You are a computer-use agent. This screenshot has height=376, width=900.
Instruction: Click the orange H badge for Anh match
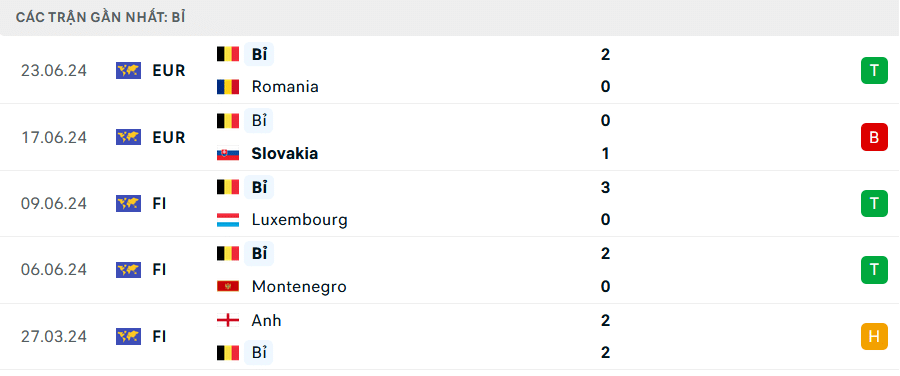coord(874,336)
